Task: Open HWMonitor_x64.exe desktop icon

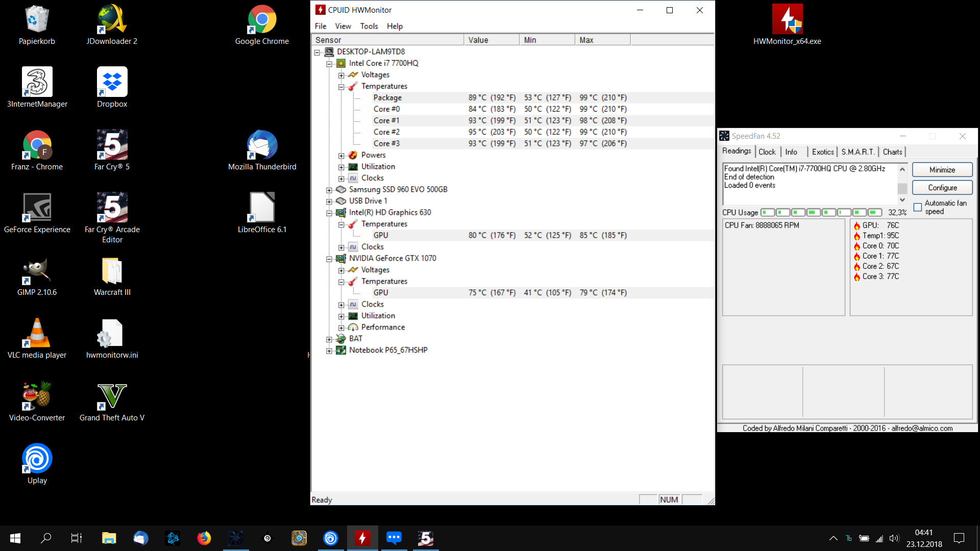Action: pyautogui.click(x=787, y=20)
